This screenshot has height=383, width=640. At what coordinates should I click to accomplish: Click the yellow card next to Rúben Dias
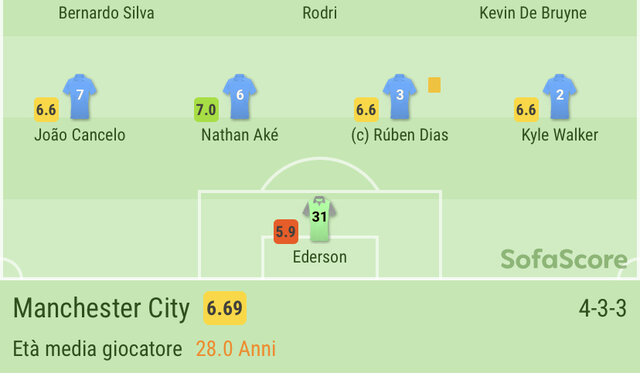(434, 85)
